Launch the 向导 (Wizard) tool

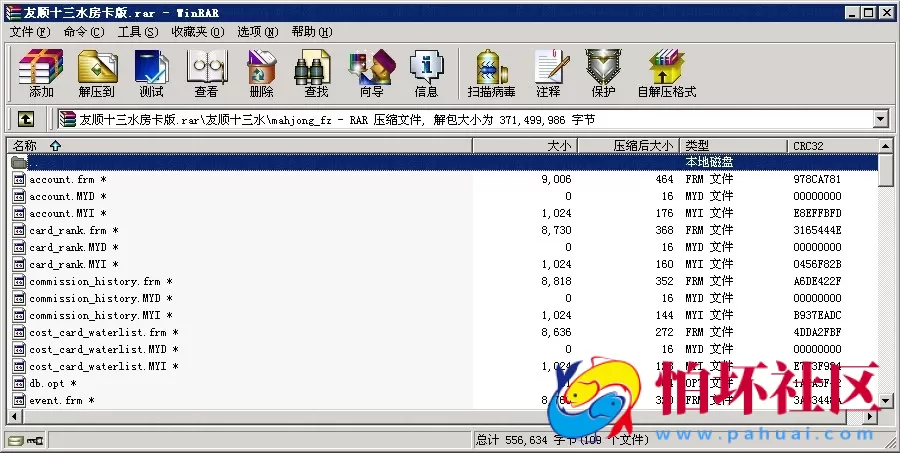coord(371,73)
